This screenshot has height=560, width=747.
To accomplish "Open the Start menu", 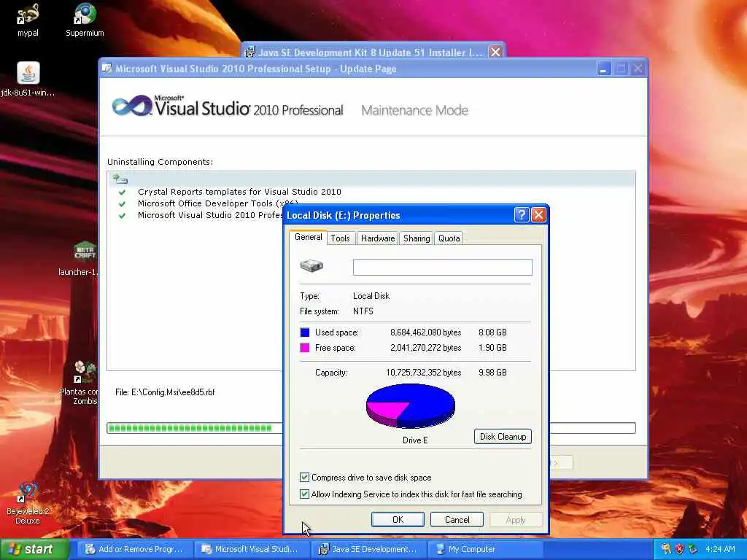I will click(x=34, y=549).
